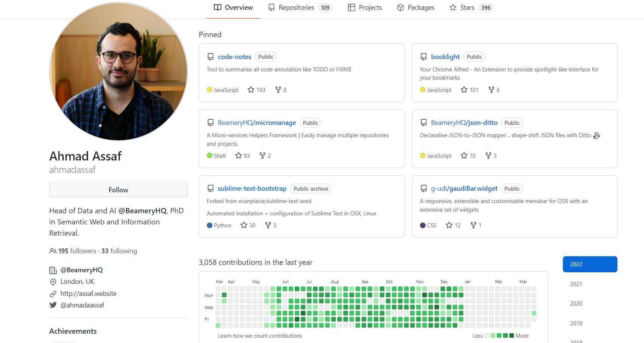Click the star icon on code-notes

pos(251,90)
